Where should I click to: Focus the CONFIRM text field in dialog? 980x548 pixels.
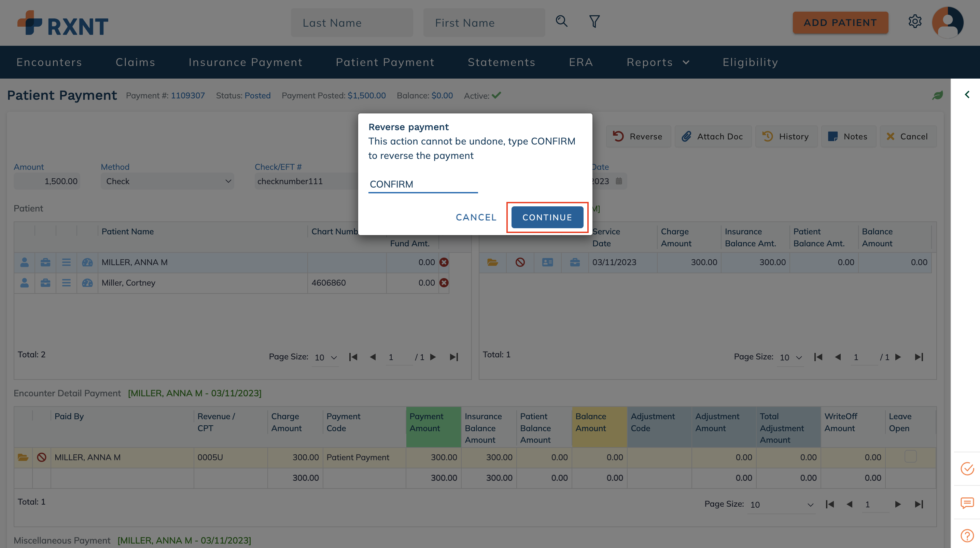pos(423,184)
